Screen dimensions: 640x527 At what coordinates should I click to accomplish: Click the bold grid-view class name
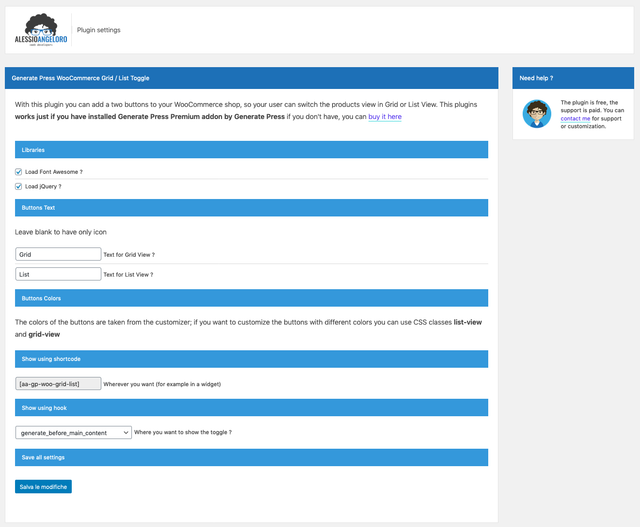click(x=44, y=334)
